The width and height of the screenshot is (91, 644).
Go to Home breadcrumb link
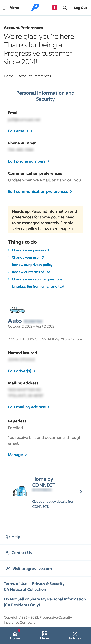tap(9, 76)
